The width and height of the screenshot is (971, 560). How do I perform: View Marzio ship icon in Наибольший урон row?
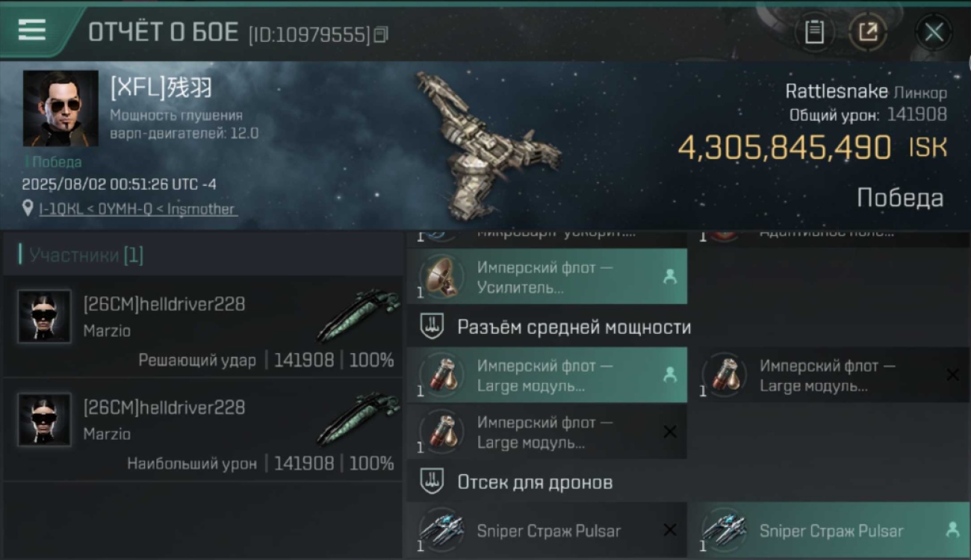[358, 419]
